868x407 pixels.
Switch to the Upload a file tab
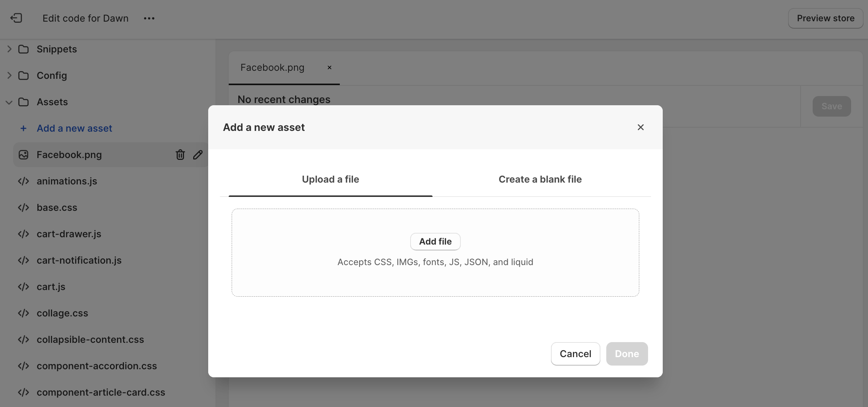(x=331, y=179)
